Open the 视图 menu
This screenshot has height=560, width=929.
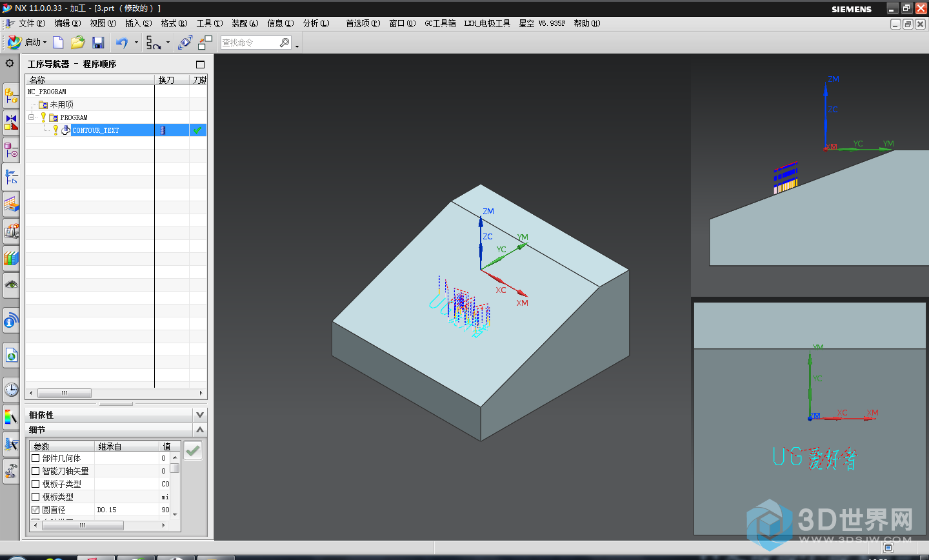tap(103, 23)
